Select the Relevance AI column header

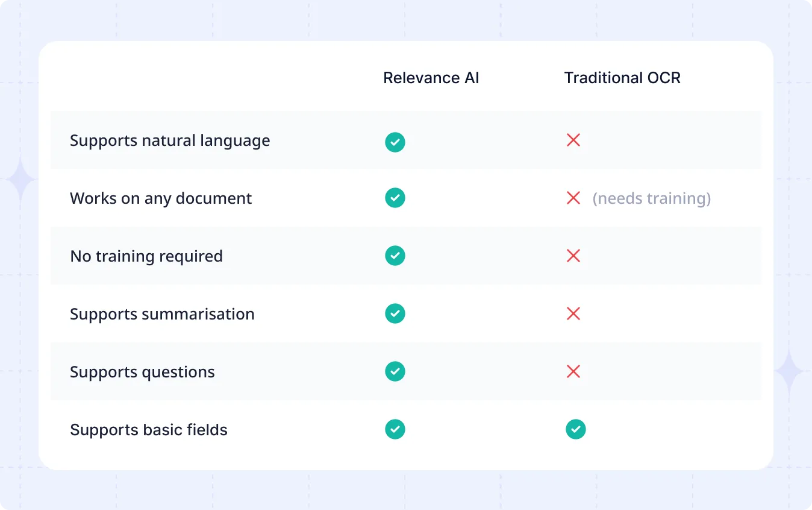click(x=431, y=78)
